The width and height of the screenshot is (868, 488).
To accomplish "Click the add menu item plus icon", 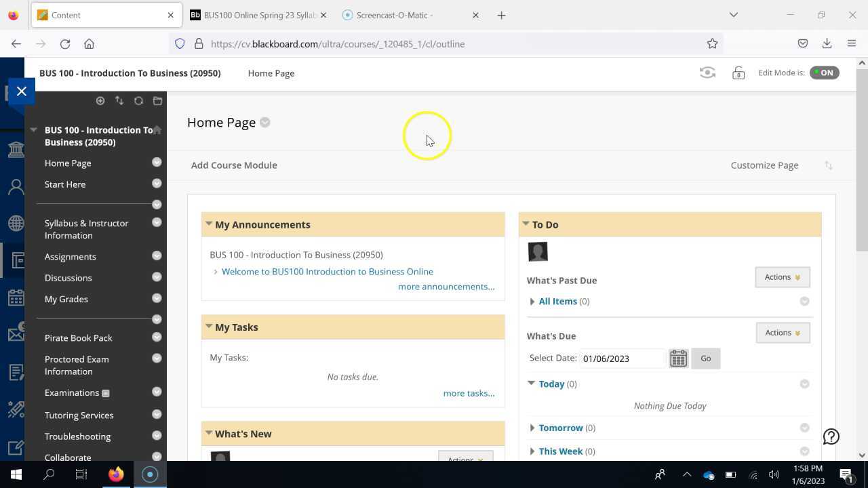I will click(100, 101).
